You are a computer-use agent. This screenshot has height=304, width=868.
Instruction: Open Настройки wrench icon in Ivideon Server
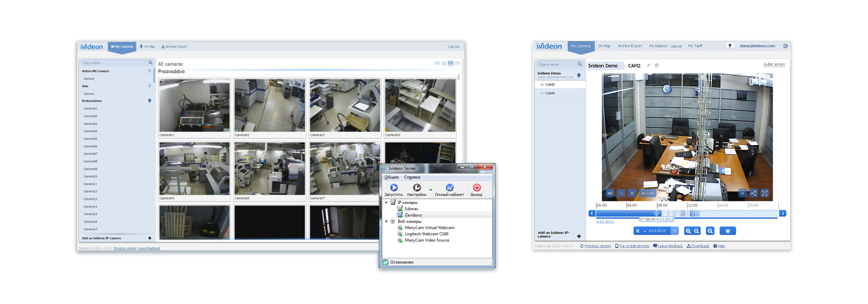[x=417, y=187]
